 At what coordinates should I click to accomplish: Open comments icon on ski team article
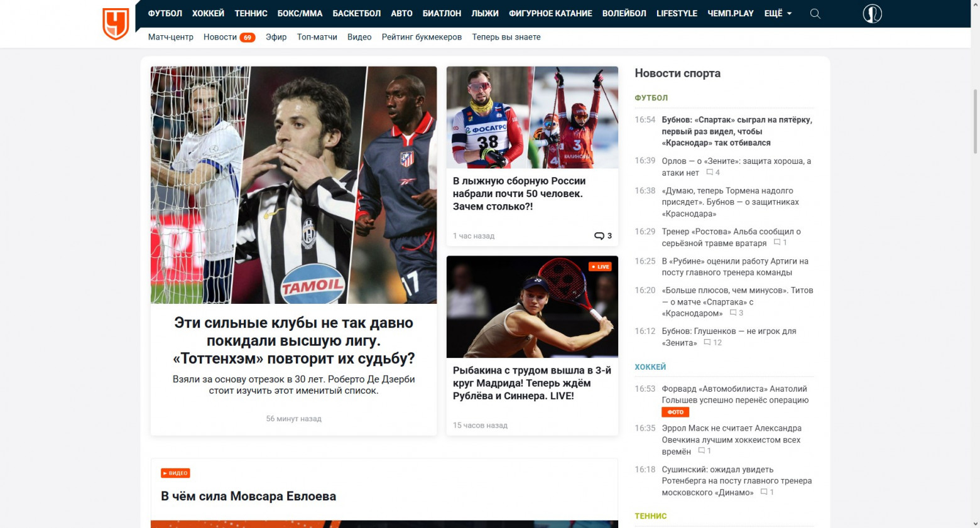click(x=599, y=236)
